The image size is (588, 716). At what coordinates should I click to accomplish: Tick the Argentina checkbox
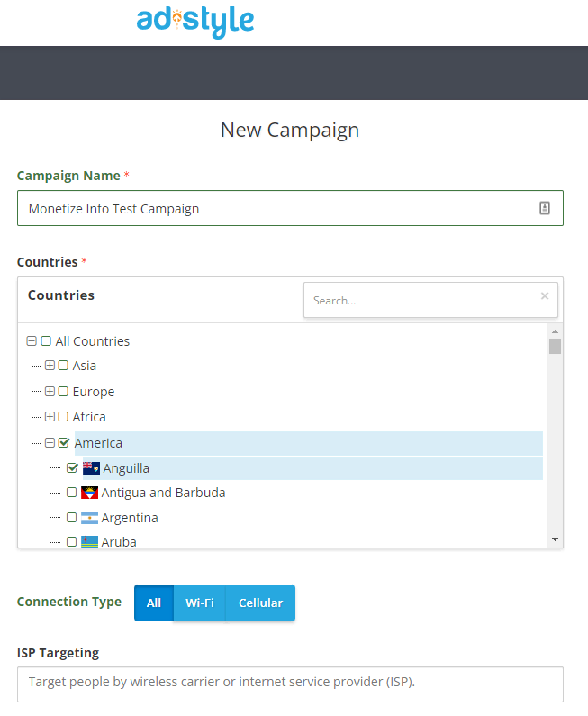pos(72,517)
